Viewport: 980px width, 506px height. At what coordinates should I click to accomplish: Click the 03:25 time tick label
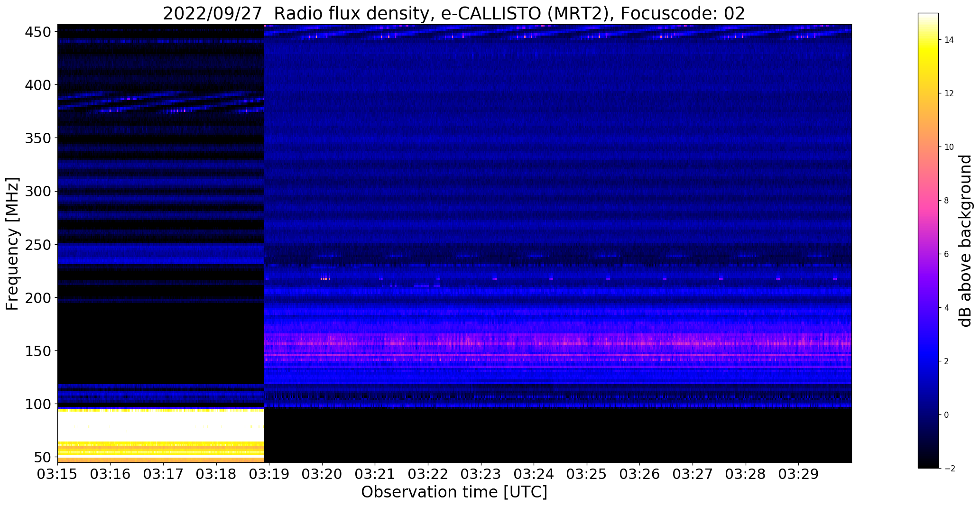point(587,474)
